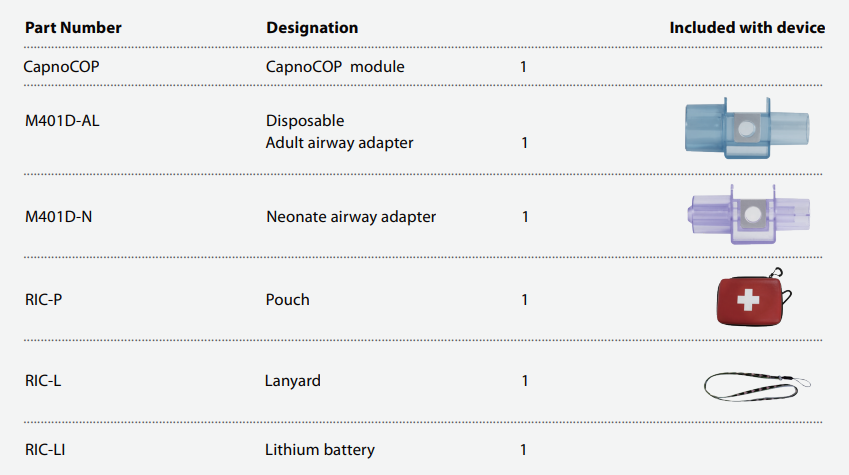Image resolution: width=849 pixels, height=475 pixels.
Task: Click the Lithium battery designation text
Action: [320, 450]
